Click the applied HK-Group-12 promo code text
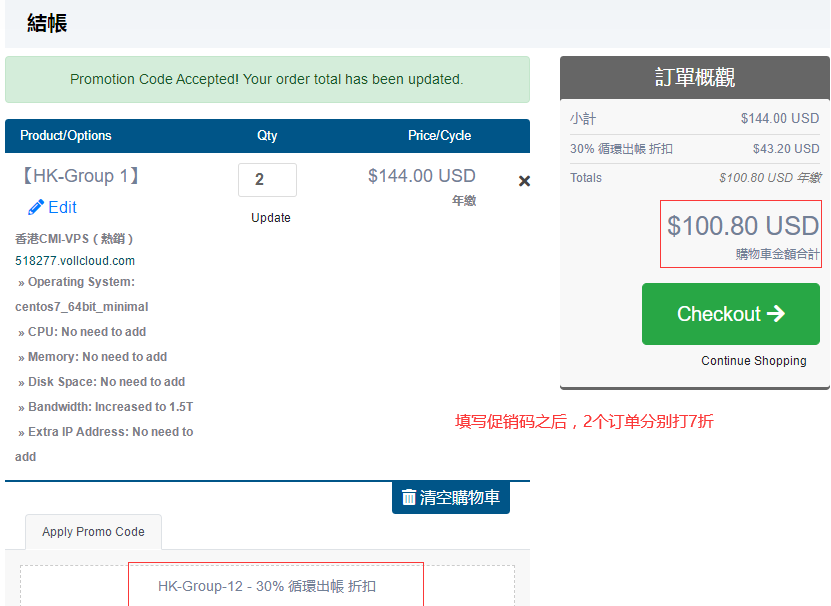 point(267,586)
